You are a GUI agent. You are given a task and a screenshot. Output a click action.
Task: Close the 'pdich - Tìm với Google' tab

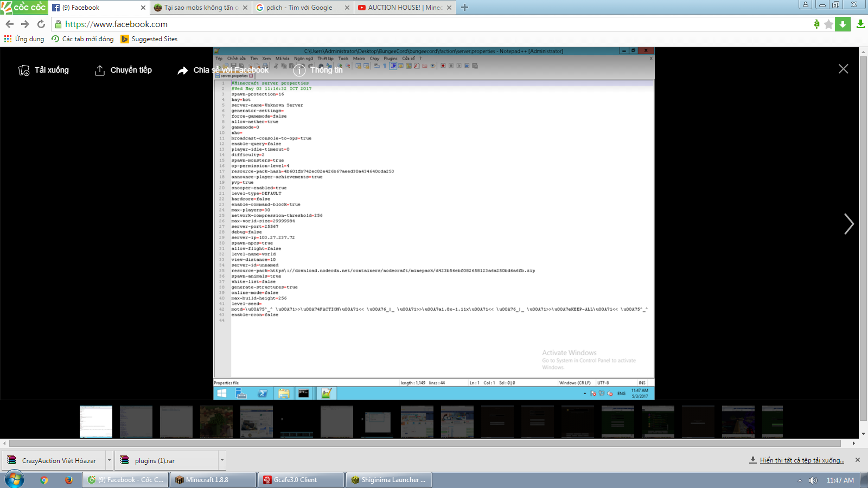(x=347, y=8)
